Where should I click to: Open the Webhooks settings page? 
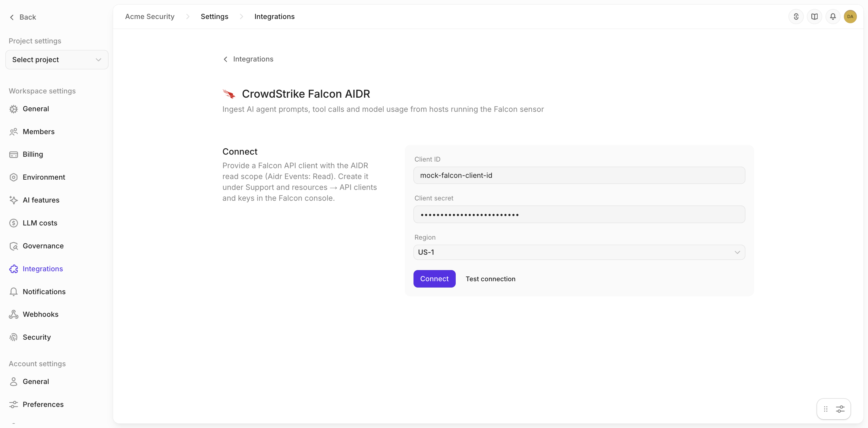click(40, 314)
